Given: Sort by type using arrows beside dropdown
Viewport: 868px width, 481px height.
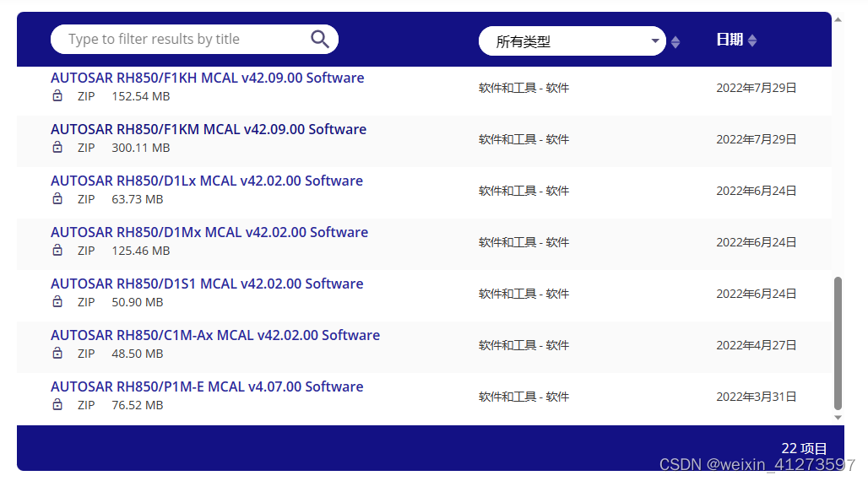Looking at the screenshot, I should tap(675, 42).
